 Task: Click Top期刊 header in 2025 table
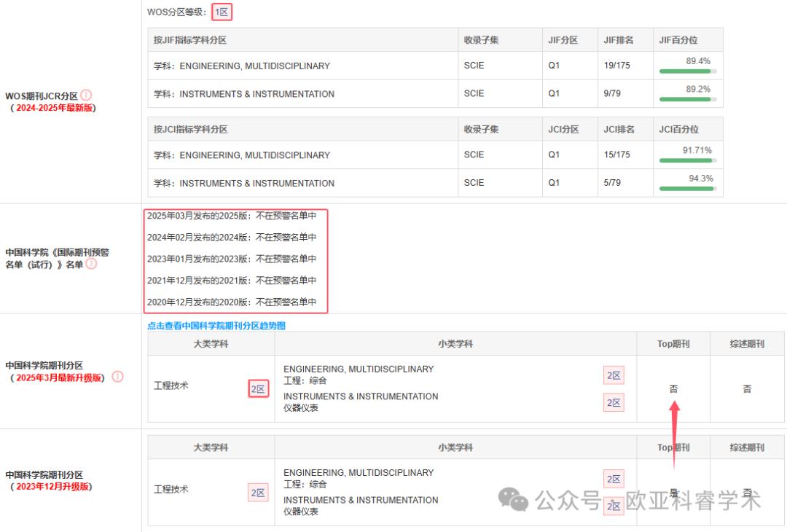coord(673,344)
